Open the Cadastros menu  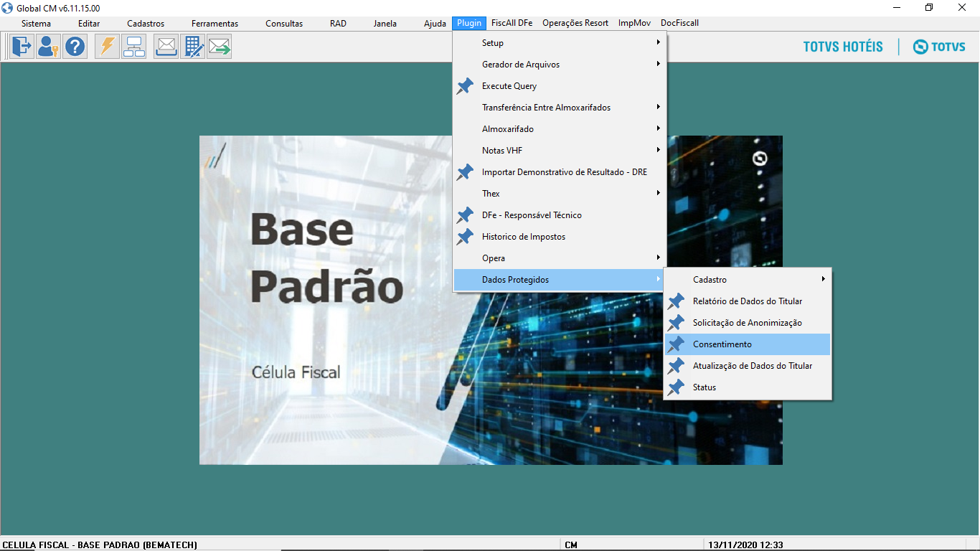(146, 23)
